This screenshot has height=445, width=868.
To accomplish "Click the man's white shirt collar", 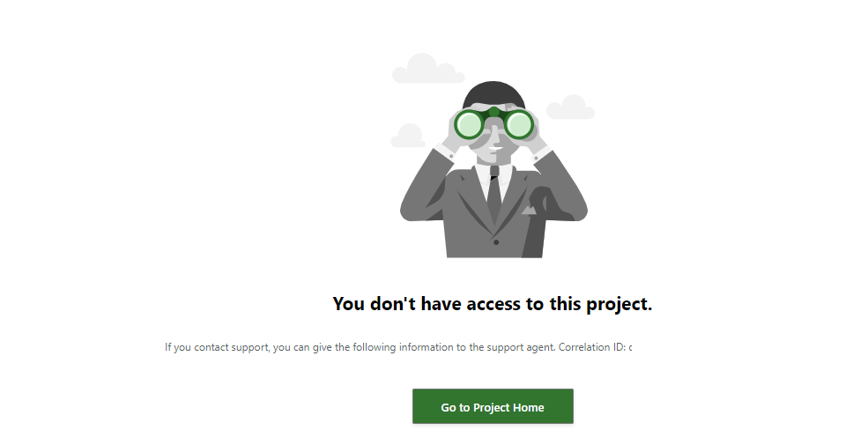I will pos(493,170).
